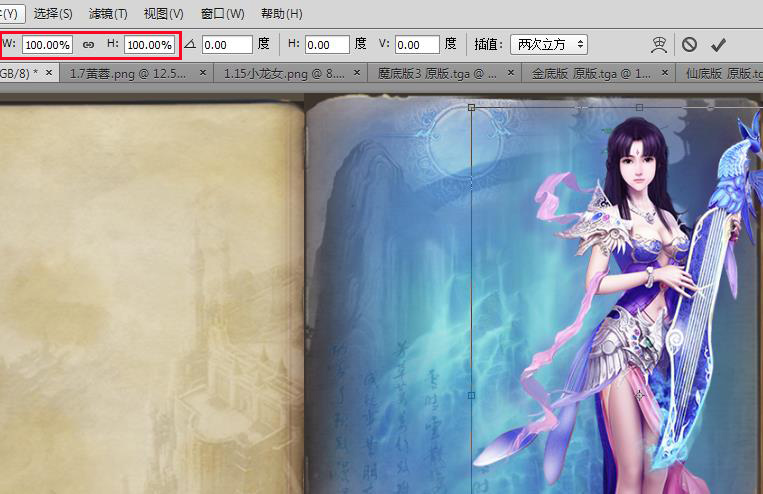Screen dimensions: 763x494
Task: Open the 窗口(W) menu
Action: click(x=222, y=14)
